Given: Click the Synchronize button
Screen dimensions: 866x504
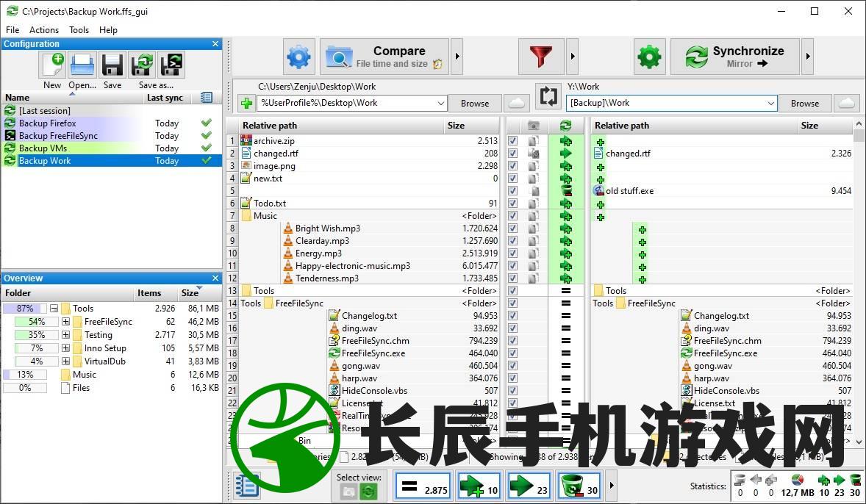Looking at the screenshot, I should 734,57.
